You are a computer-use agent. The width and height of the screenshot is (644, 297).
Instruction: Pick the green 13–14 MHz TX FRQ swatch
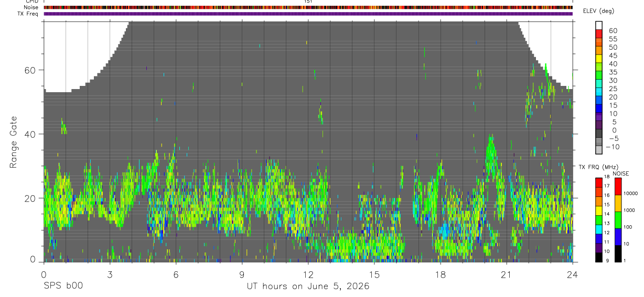click(x=599, y=219)
